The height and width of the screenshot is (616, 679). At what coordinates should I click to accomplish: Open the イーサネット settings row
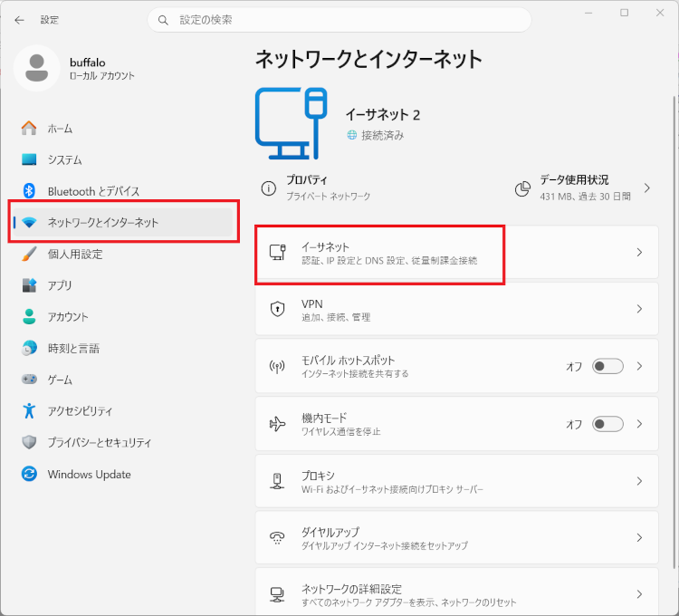click(x=457, y=252)
